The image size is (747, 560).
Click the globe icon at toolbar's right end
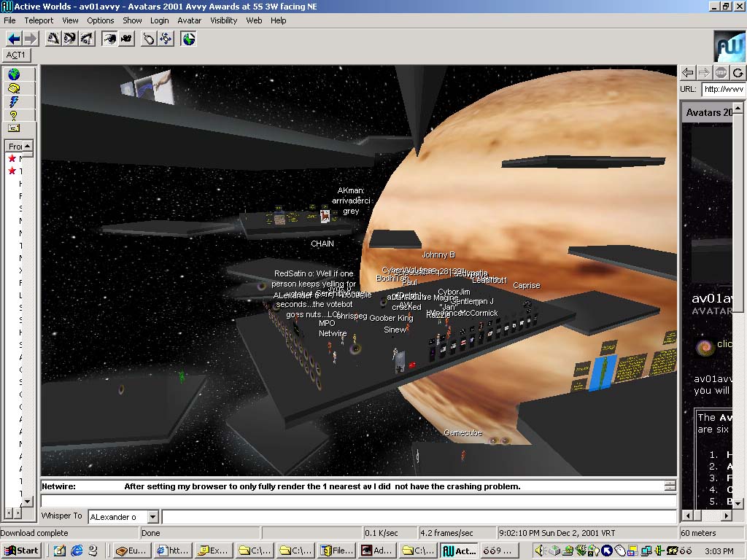[189, 39]
